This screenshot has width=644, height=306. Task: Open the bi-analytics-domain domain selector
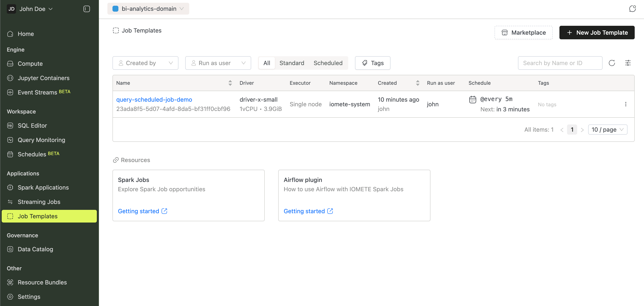pyautogui.click(x=148, y=8)
